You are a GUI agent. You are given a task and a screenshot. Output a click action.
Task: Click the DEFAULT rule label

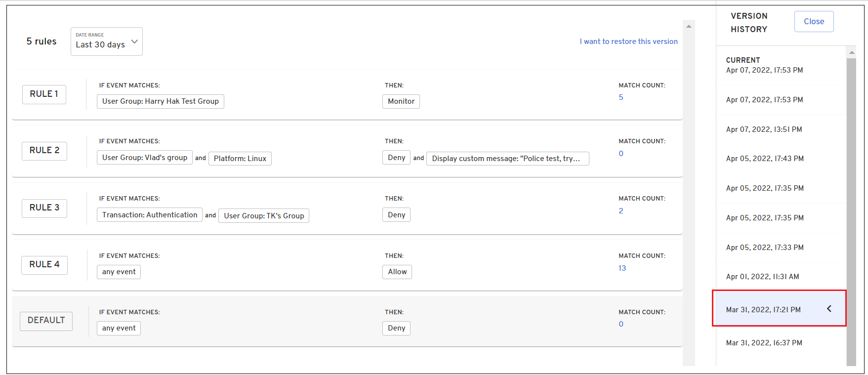[46, 321]
